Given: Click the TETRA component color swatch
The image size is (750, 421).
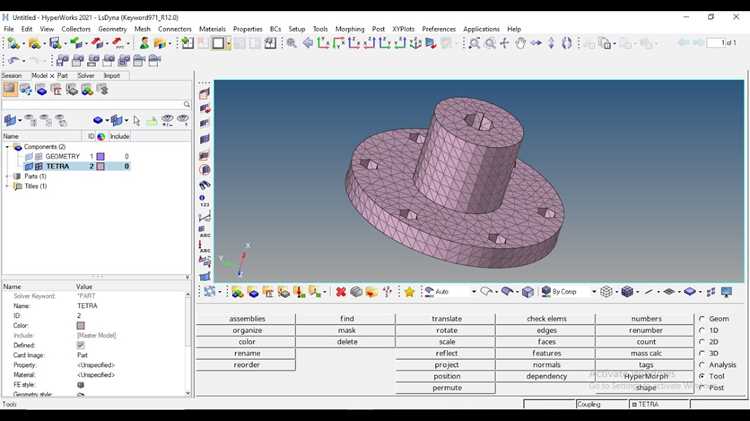Looking at the screenshot, I should click(100, 166).
